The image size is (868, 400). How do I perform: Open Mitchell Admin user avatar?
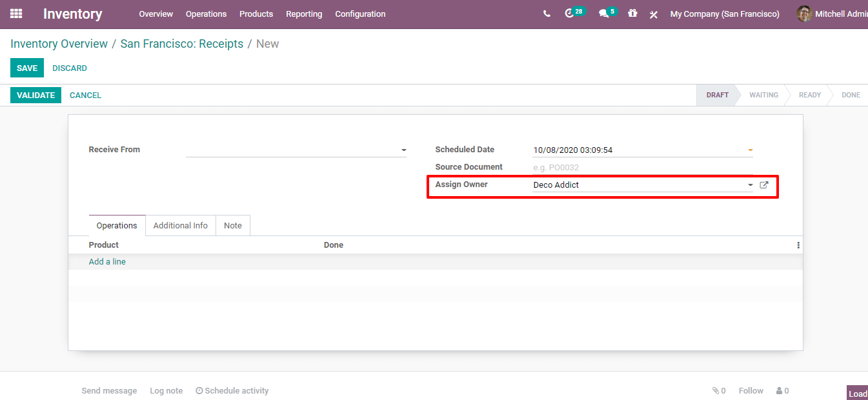tap(804, 14)
